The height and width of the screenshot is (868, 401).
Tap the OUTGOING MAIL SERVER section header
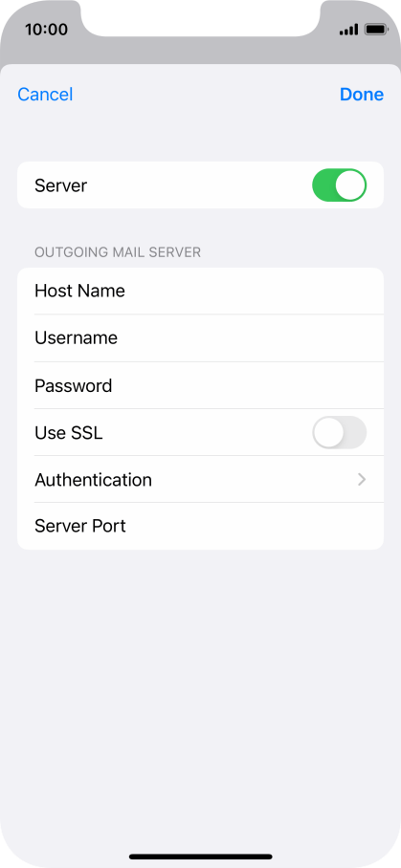[118, 252]
